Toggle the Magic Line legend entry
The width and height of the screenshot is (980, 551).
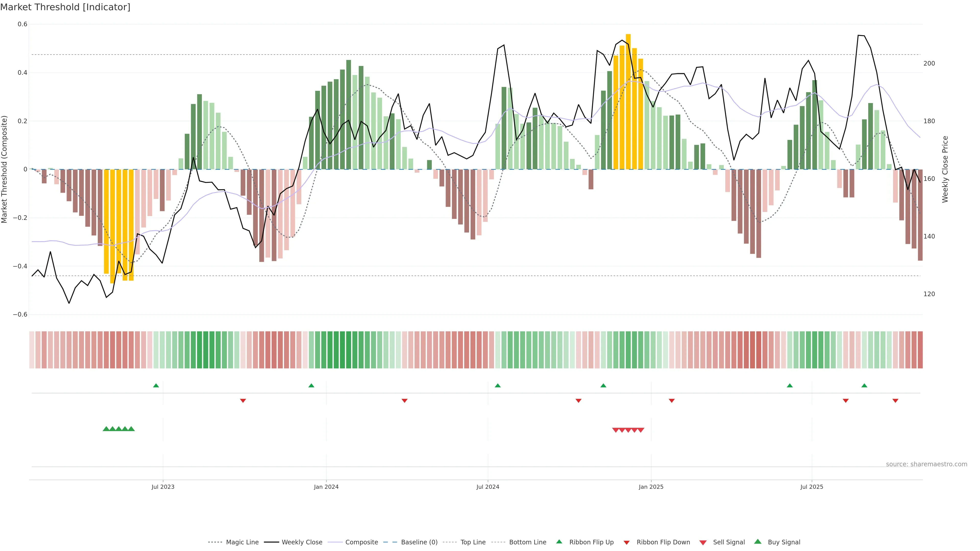click(x=242, y=542)
